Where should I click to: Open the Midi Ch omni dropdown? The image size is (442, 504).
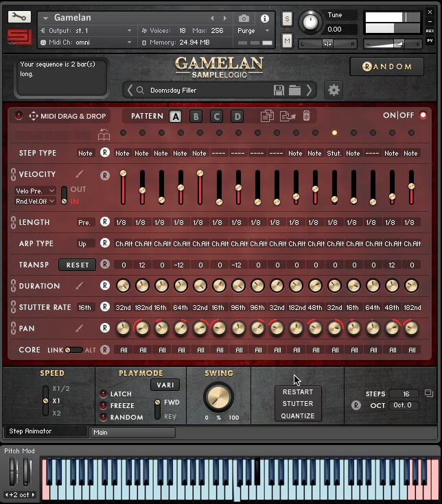pos(86,42)
